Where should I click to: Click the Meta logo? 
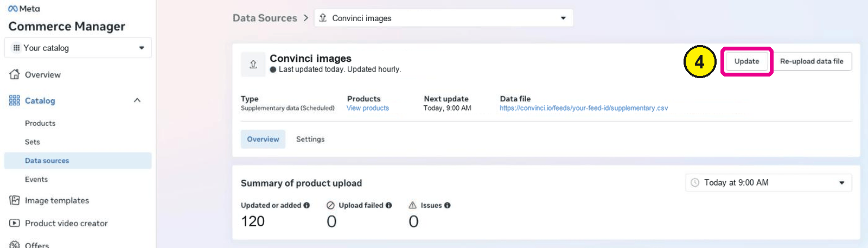click(x=24, y=9)
